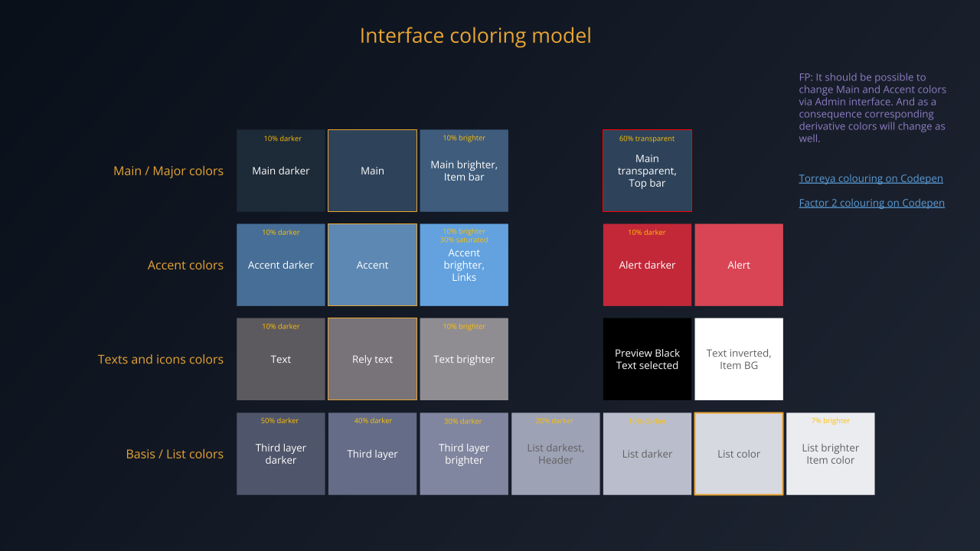
Task: Click the Interface coloring model title
Action: [x=475, y=35]
